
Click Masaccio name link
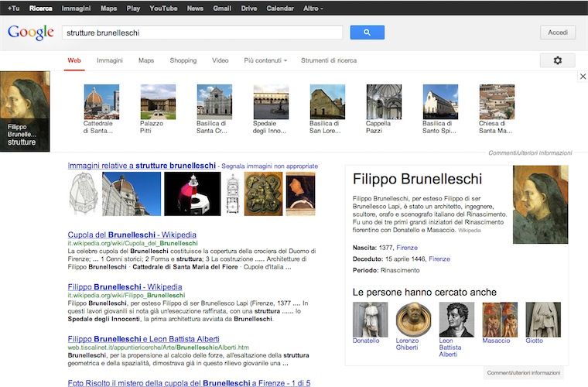coord(496,341)
